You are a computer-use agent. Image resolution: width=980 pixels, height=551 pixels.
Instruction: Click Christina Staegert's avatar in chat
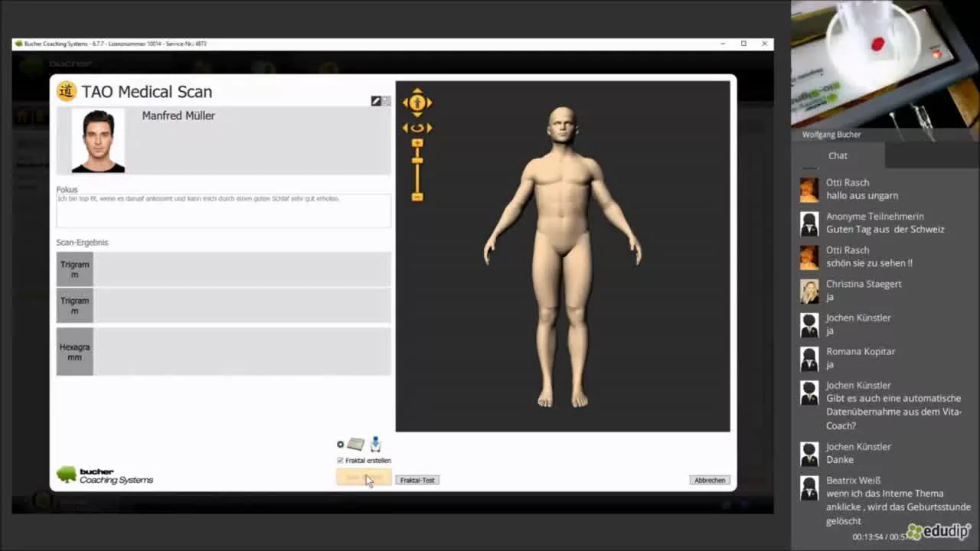(x=809, y=291)
